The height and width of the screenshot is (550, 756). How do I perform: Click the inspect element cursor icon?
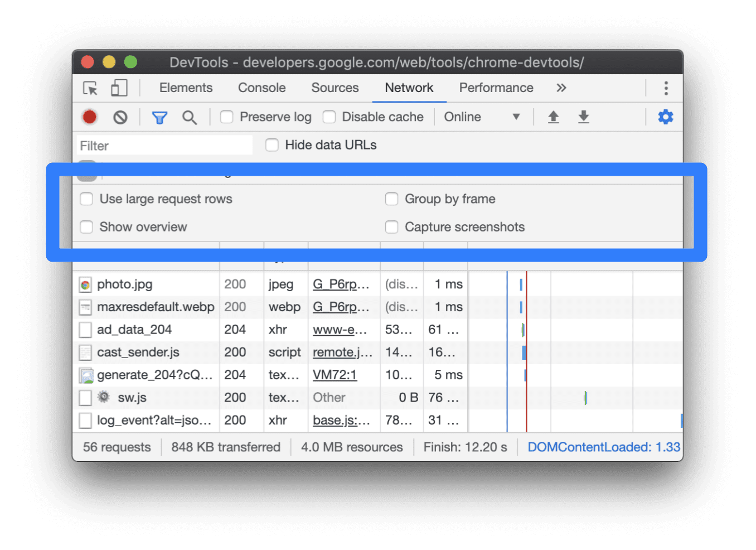[90, 88]
